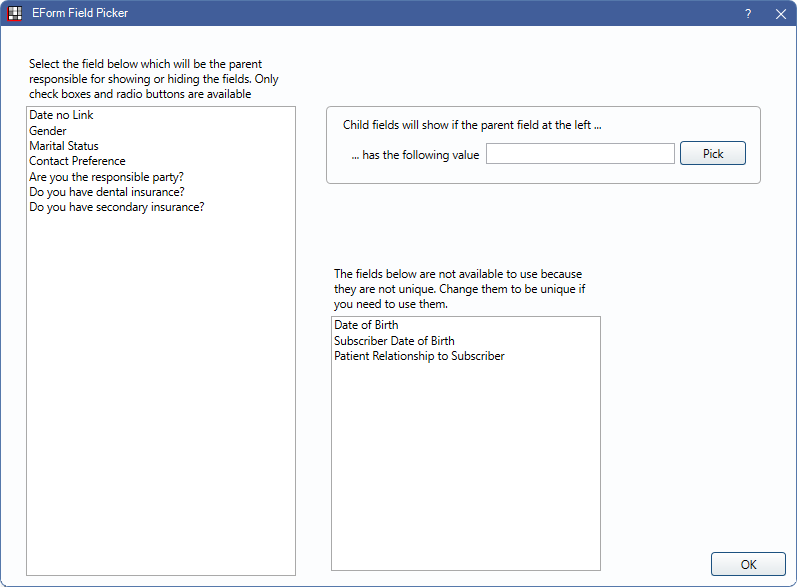This screenshot has height=587, width=797.
Task: Focus the 'has the following value' text box
Action: coord(580,154)
